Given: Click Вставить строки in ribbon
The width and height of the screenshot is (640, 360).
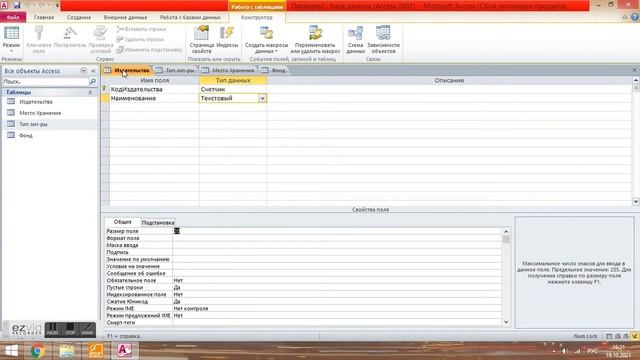Looking at the screenshot, I should tap(141, 29).
